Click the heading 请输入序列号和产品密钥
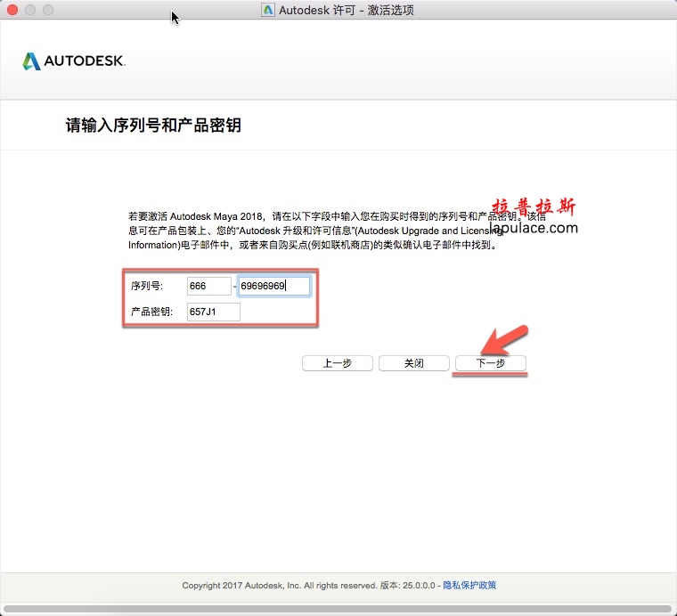 [153, 126]
